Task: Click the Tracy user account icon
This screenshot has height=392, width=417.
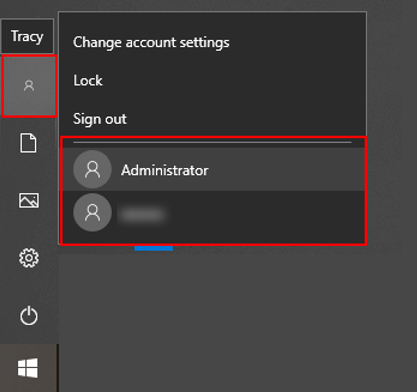Action: click(29, 86)
